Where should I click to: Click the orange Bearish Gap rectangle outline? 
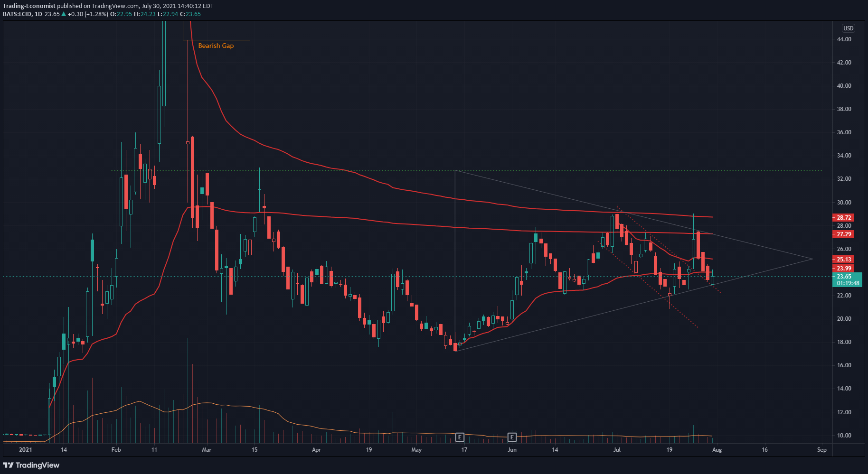[217, 40]
